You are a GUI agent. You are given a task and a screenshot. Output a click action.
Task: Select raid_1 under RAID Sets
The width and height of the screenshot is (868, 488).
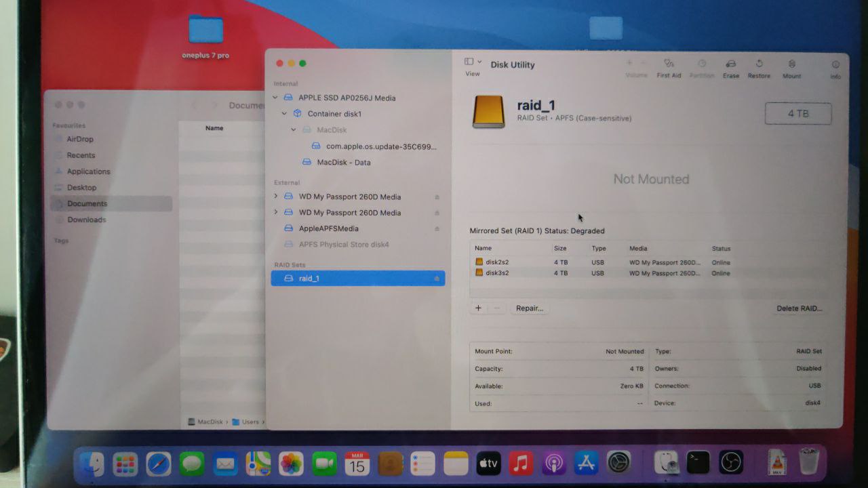click(x=358, y=278)
